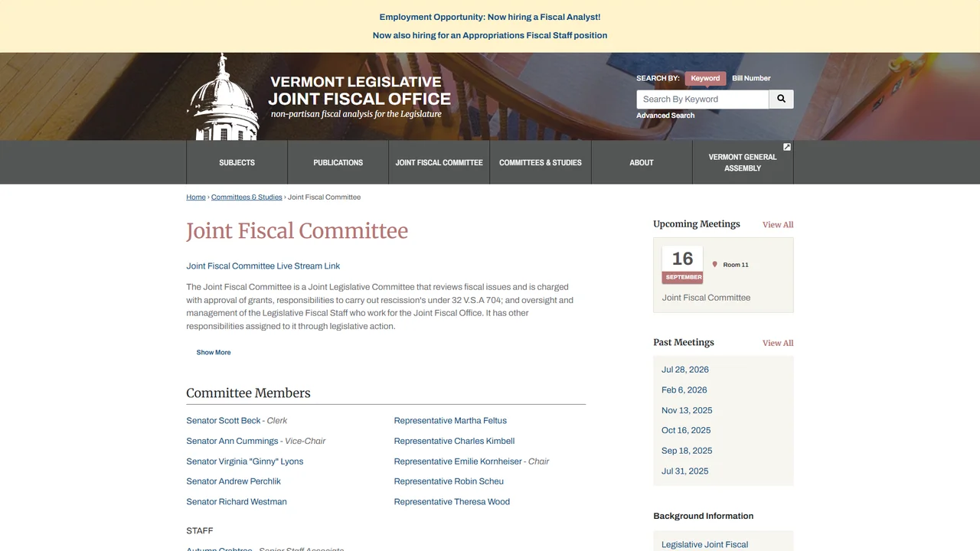Click the search magnifier button
This screenshot has width=980, height=551.
coord(781,99)
